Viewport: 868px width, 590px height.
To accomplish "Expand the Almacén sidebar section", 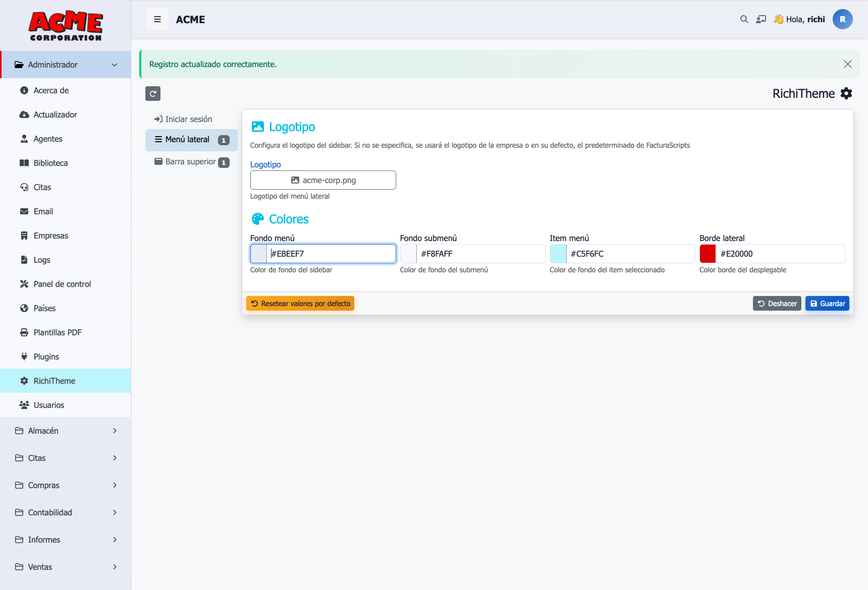I will coord(66,431).
